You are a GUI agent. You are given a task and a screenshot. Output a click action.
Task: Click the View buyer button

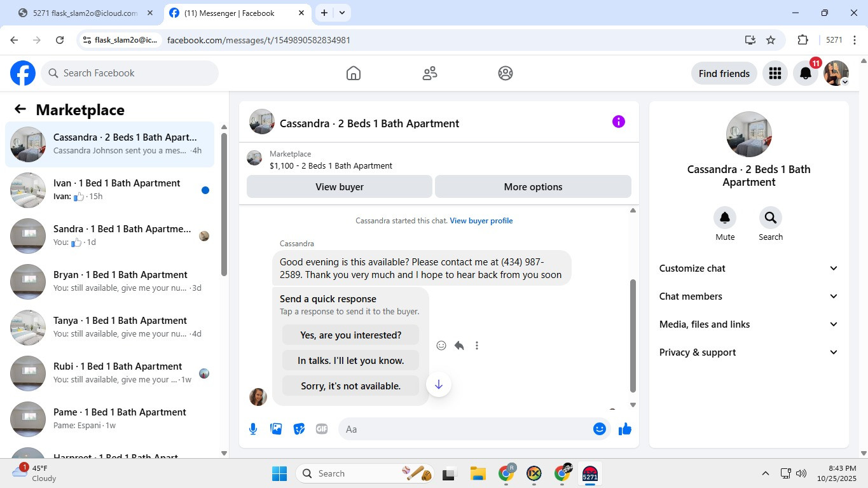click(x=340, y=187)
